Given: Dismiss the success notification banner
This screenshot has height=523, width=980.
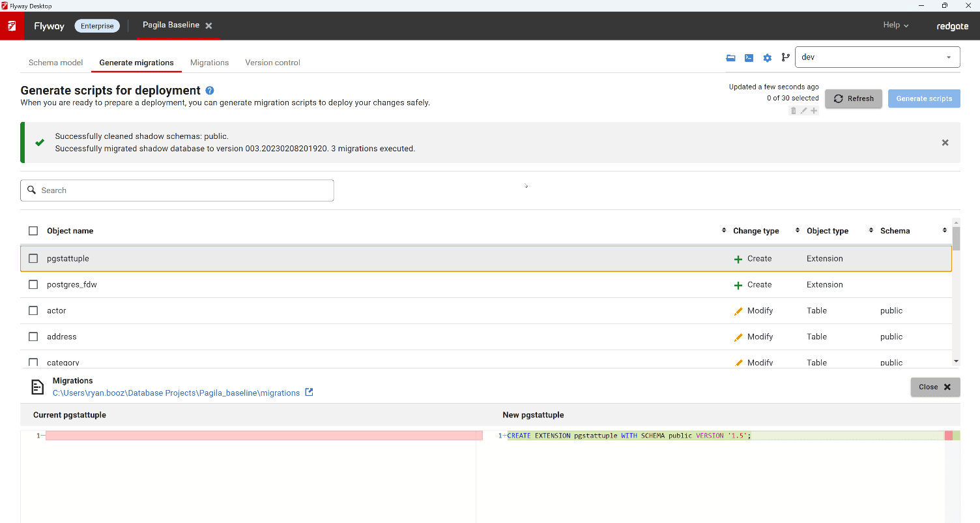Looking at the screenshot, I should (x=945, y=143).
